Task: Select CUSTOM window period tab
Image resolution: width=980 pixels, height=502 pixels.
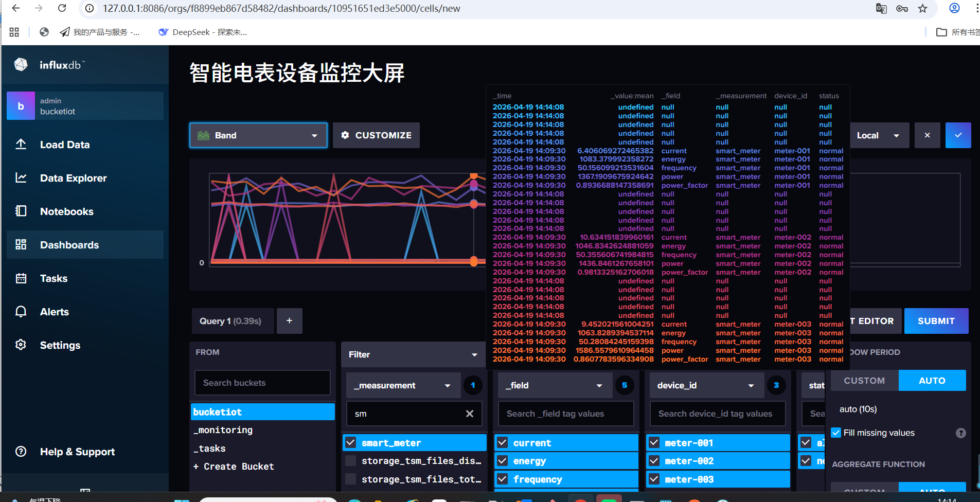Action: point(864,381)
